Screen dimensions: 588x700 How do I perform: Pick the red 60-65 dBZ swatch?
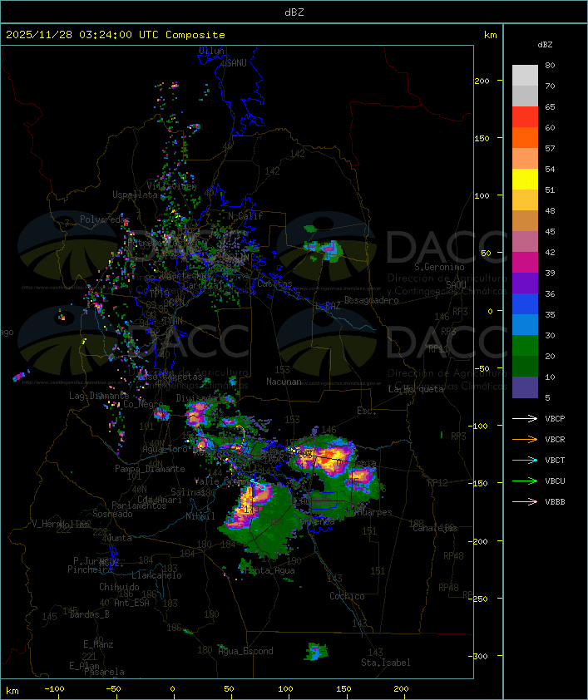(x=525, y=117)
